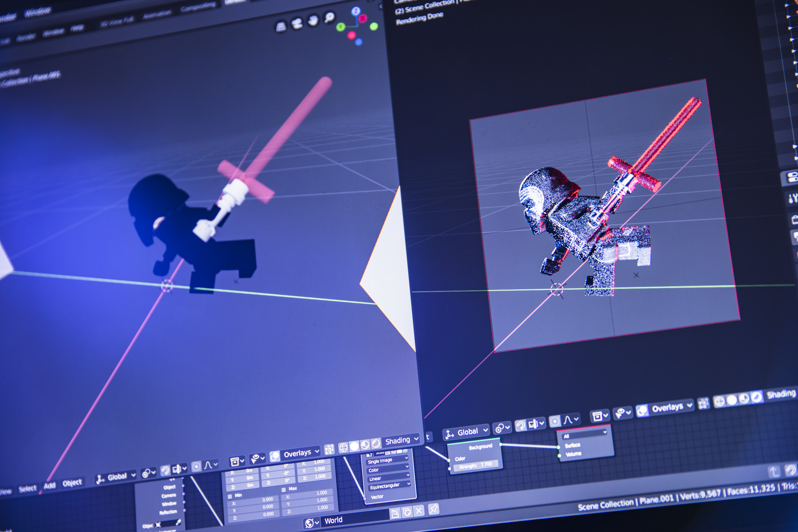The width and height of the screenshot is (798, 532).
Task: Enable the Max checkbox on mapping node
Action: pos(283,489)
